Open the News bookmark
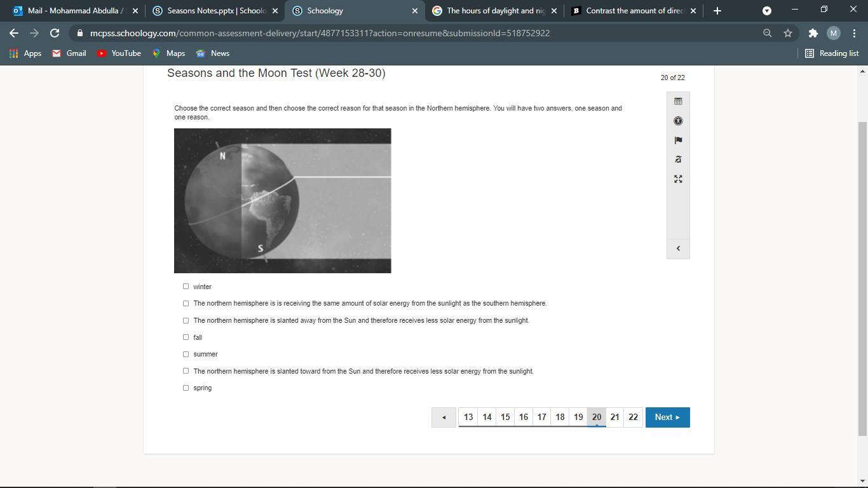The width and height of the screenshot is (868, 488). point(213,53)
